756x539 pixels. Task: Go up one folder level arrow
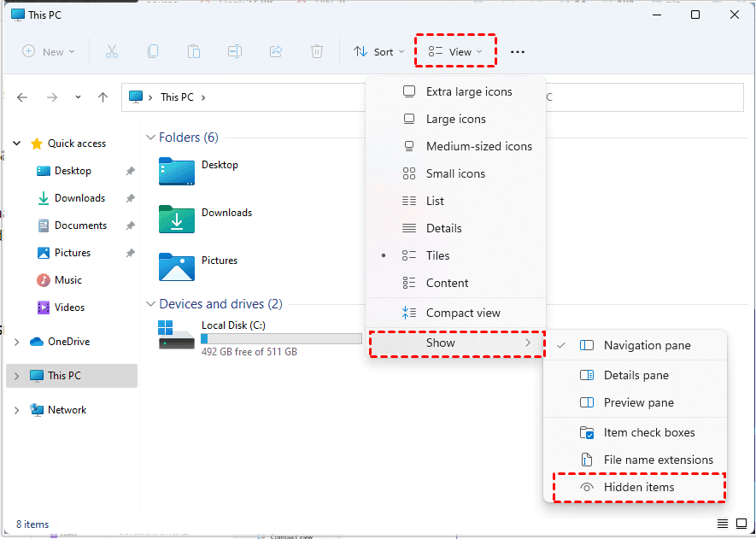(x=103, y=97)
